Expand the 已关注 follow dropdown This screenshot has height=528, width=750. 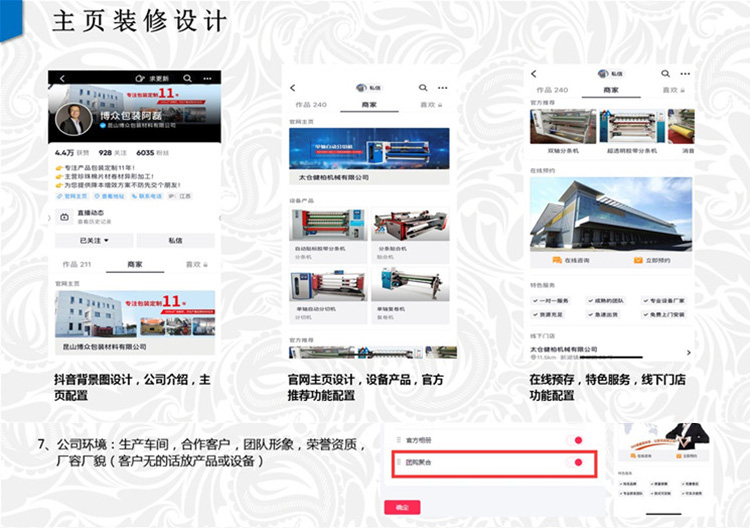click(x=94, y=241)
